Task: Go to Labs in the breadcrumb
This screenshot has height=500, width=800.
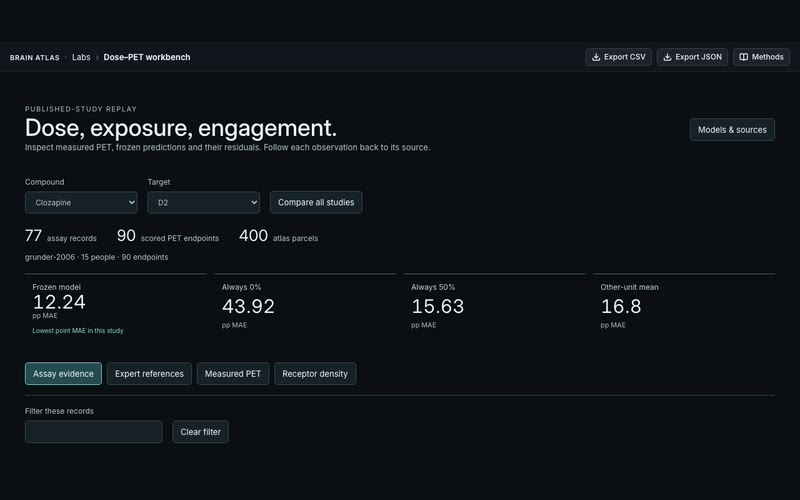Action: coord(81,57)
